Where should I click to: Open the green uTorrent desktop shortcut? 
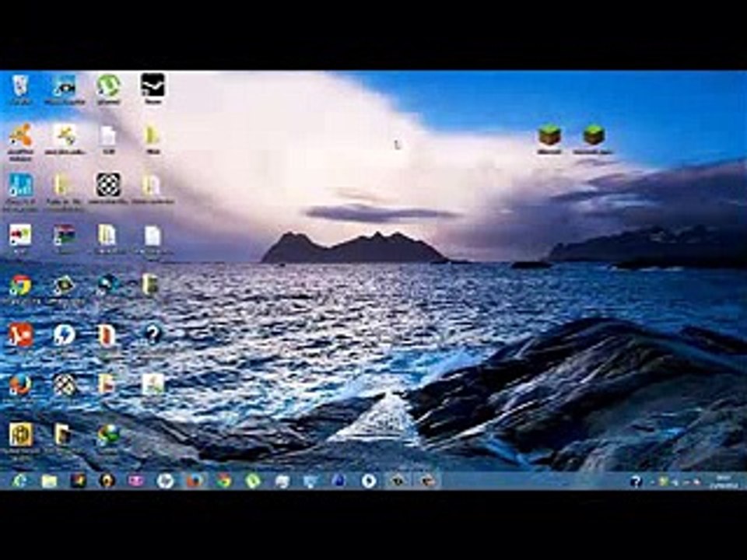coord(109,86)
